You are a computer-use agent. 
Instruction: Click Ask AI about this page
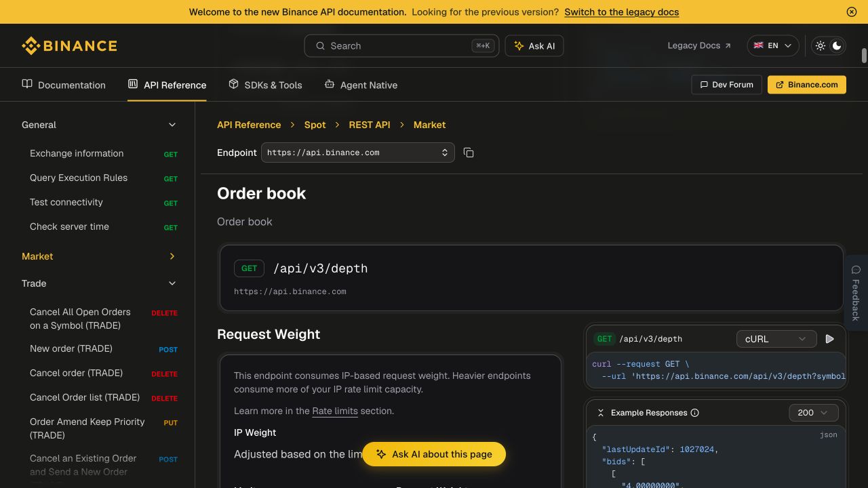click(434, 454)
